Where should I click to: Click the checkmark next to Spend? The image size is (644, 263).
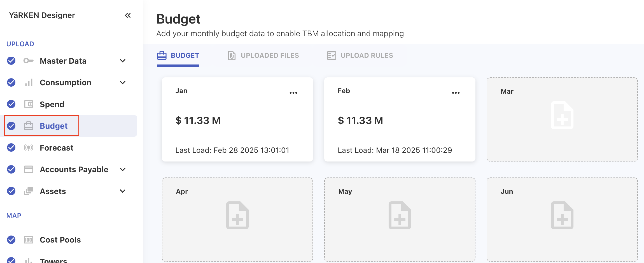tap(11, 104)
